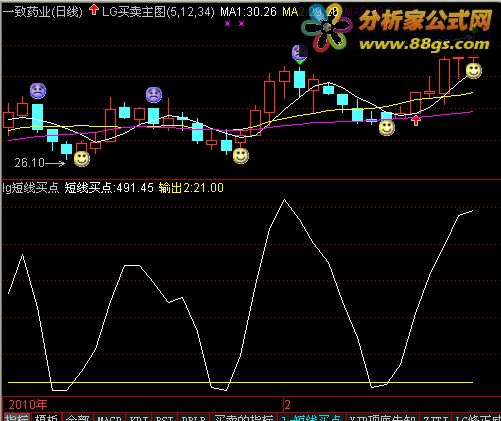This screenshot has height=421, width=501.
Task: Click the second purple sad-face sell marker
Action: coord(154,95)
